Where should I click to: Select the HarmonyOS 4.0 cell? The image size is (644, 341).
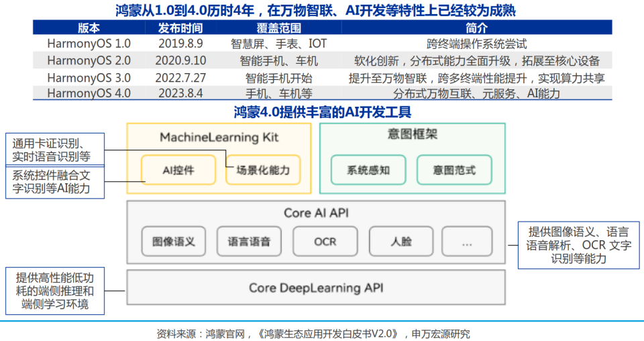pyautogui.click(x=89, y=93)
